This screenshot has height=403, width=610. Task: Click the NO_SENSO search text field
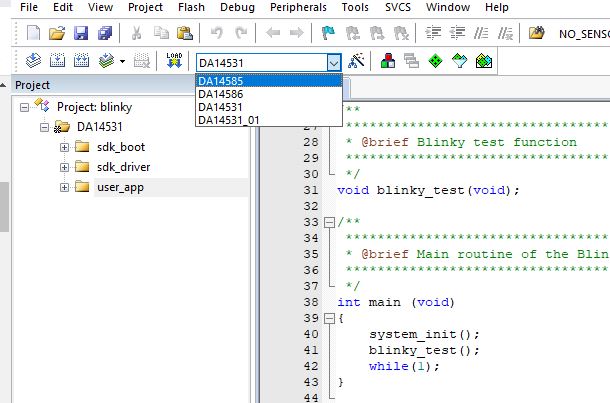click(584, 34)
